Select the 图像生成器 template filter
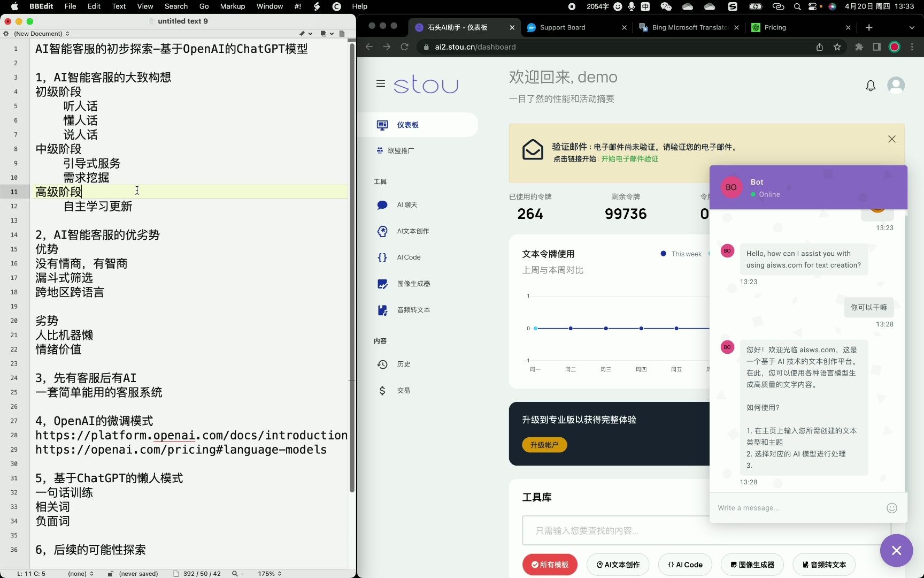The image size is (924, 578). coord(752,565)
